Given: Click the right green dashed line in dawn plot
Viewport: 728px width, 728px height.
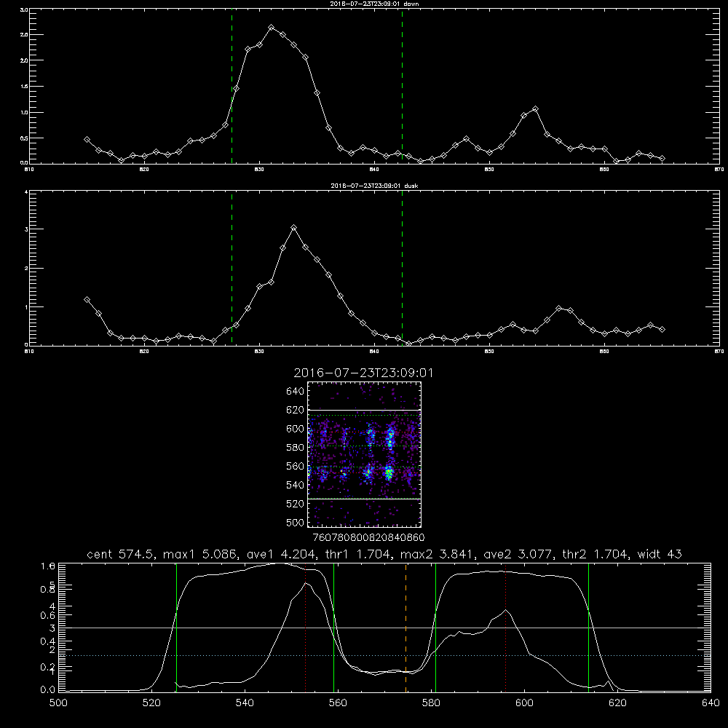Looking at the screenshot, I should tap(402, 87).
